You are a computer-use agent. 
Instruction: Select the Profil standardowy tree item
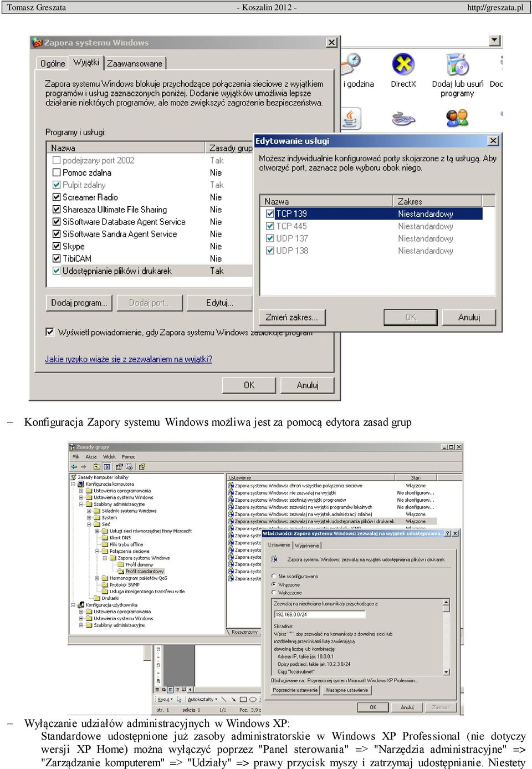tap(144, 571)
